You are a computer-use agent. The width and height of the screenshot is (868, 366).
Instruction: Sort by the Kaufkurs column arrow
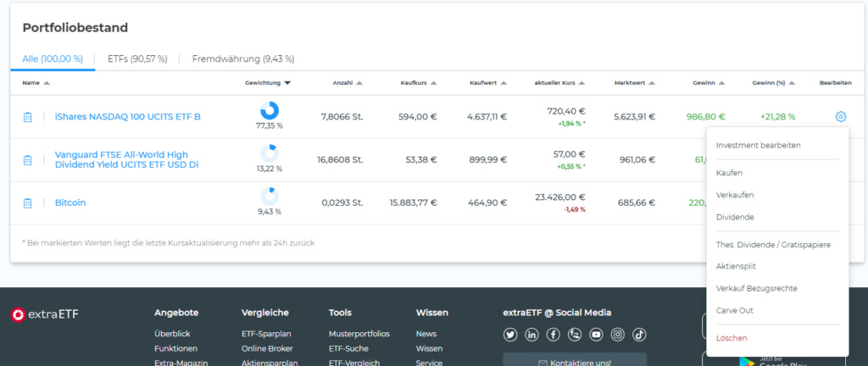433,84
